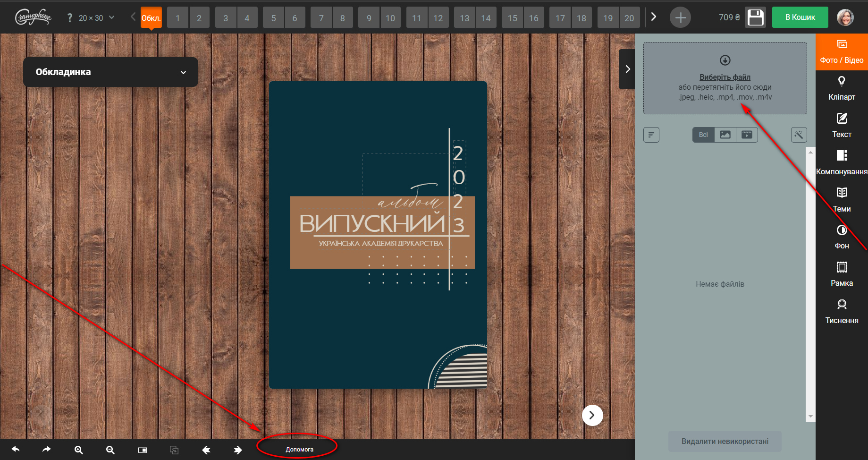
Task: Open the Кліпарт clipart panel
Action: (842, 88)
